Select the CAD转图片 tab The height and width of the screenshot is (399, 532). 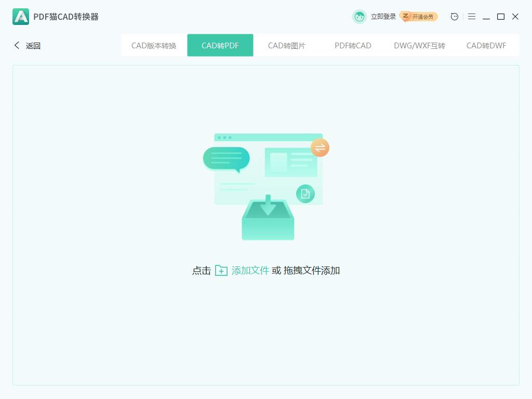pos(286,46)
